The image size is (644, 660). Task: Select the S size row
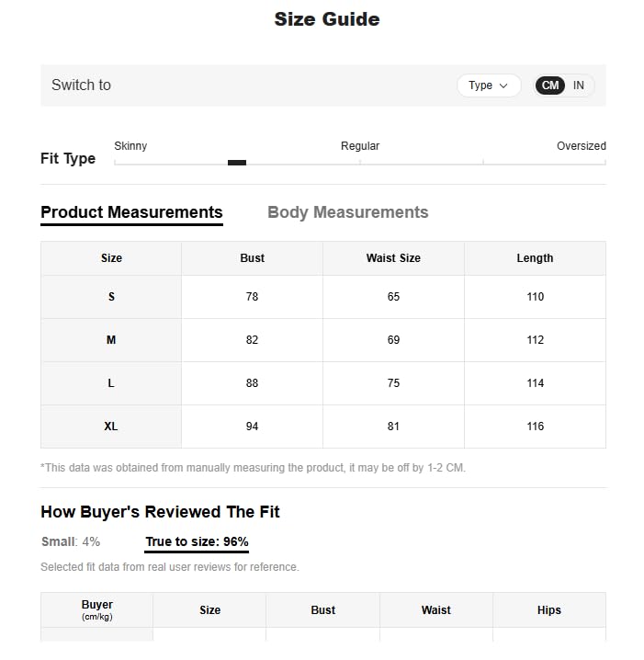(x=111, y=297)
